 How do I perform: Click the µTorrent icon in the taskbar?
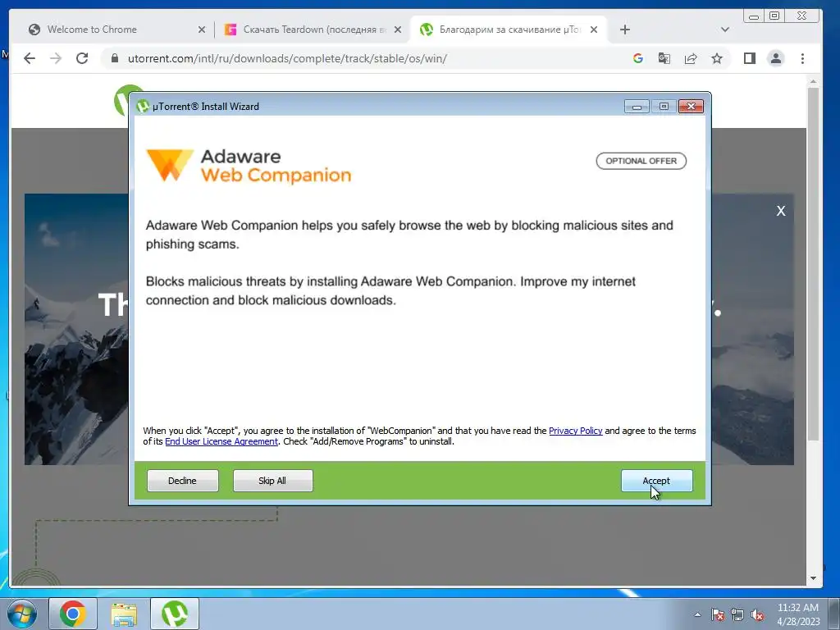(175, 614)
